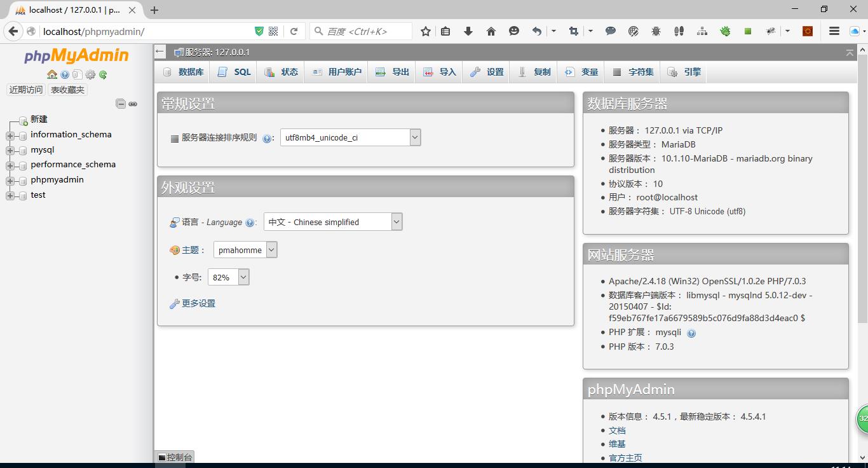Expand the information_schema database node
Image resolution: width=868 pixels, height=468 pixels.
pyautogui.click(x=10, y=135)
